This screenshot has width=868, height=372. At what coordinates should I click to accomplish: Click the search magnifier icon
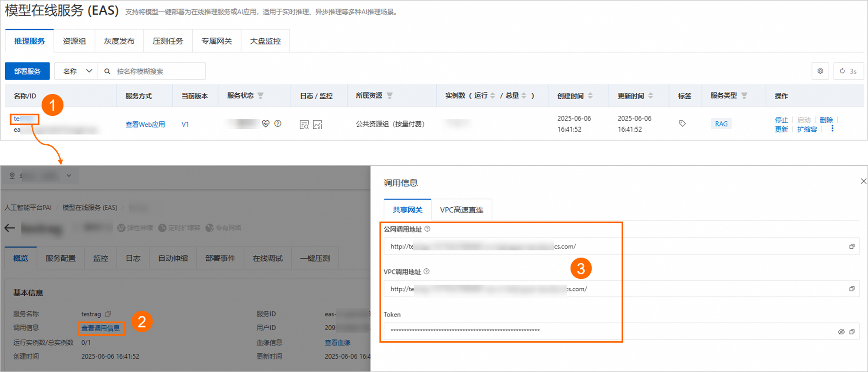pyautogui.click(x=107, y=72)
